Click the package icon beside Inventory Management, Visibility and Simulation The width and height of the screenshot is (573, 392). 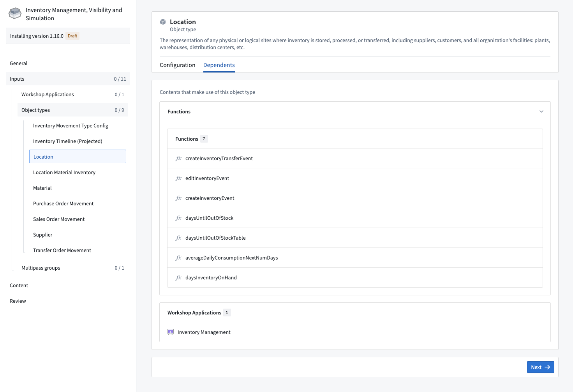coord(14,13)
